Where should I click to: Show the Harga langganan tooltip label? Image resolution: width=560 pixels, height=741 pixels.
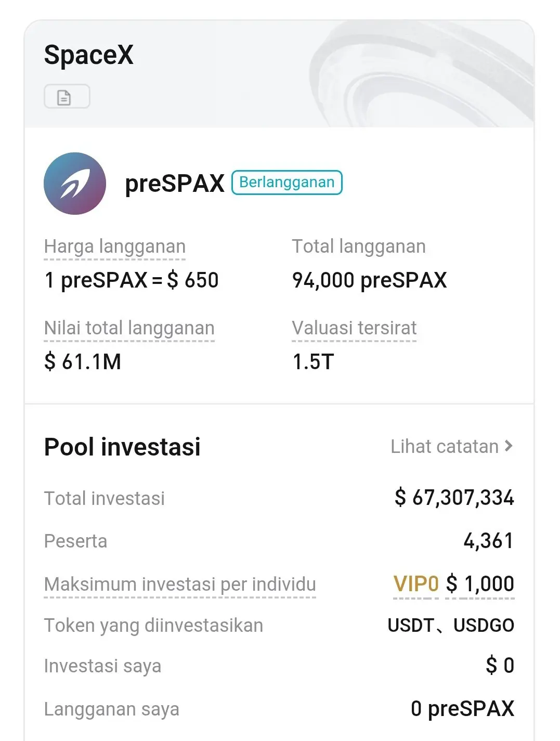pyautogui.click(x=114, y=246)
